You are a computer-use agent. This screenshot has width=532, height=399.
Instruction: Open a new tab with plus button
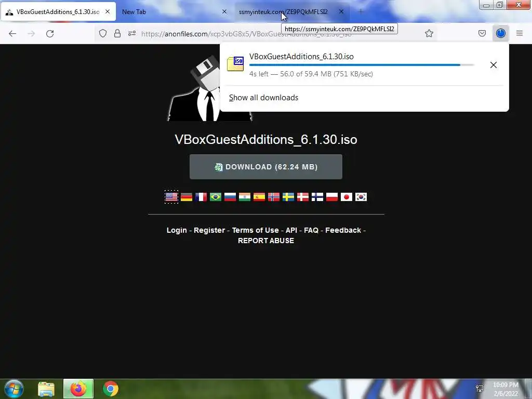point(361,11)
